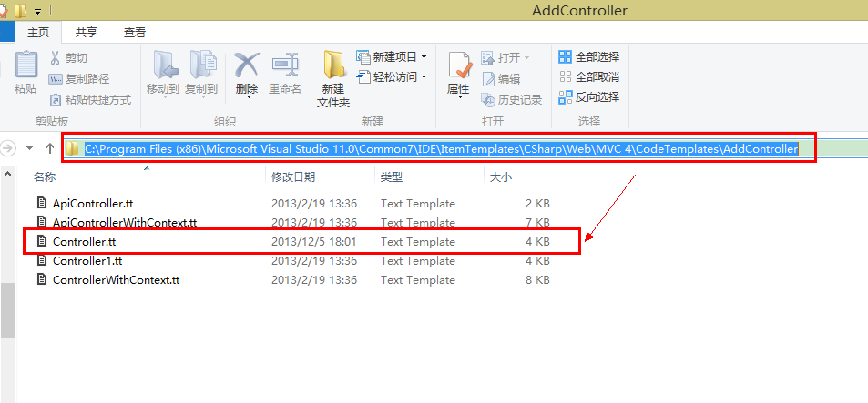This screenshot has height=403, width=868.
Task: Open the Delete (删除) dropdown arrow
Action: (249, 97)
